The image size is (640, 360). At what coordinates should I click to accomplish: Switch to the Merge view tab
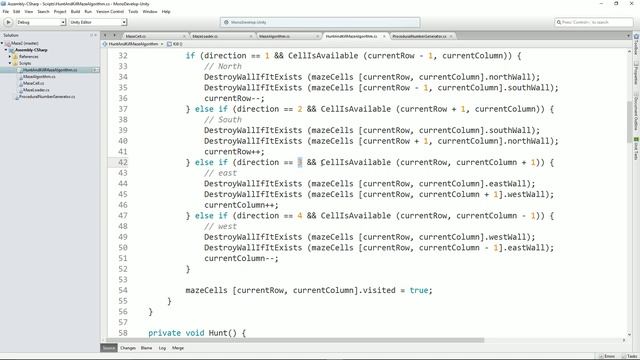pyautogui.click(x=178, y=348)
